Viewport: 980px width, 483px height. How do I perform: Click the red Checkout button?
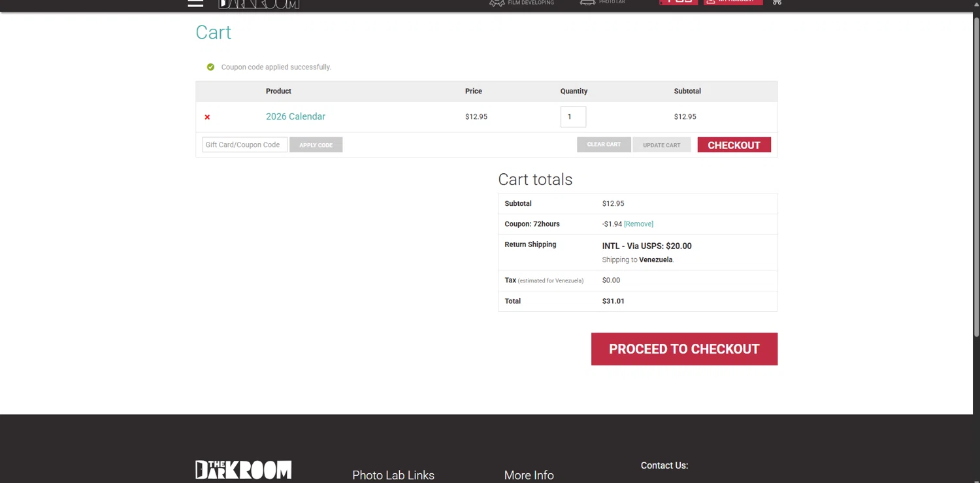(x=734, y=145)
